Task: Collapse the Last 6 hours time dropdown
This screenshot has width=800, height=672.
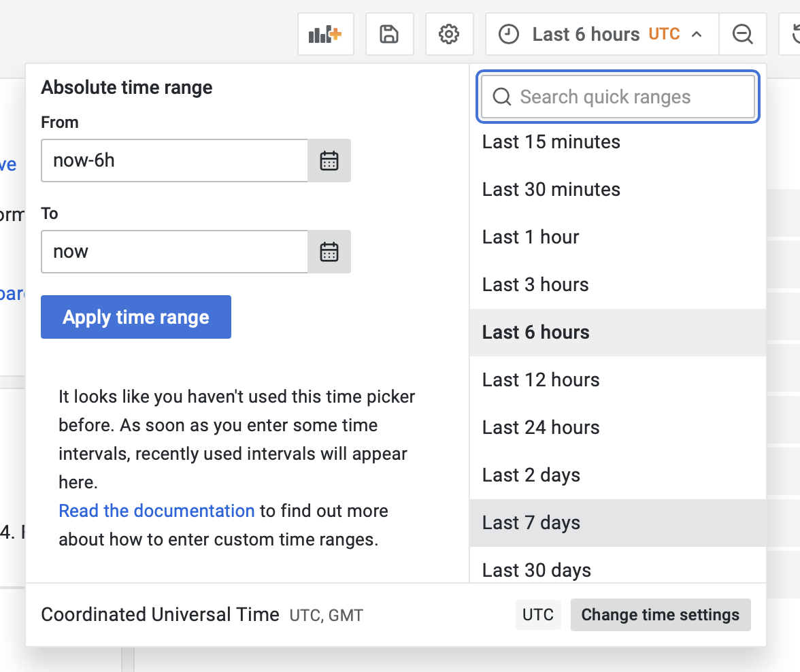Action: [697, 34]
